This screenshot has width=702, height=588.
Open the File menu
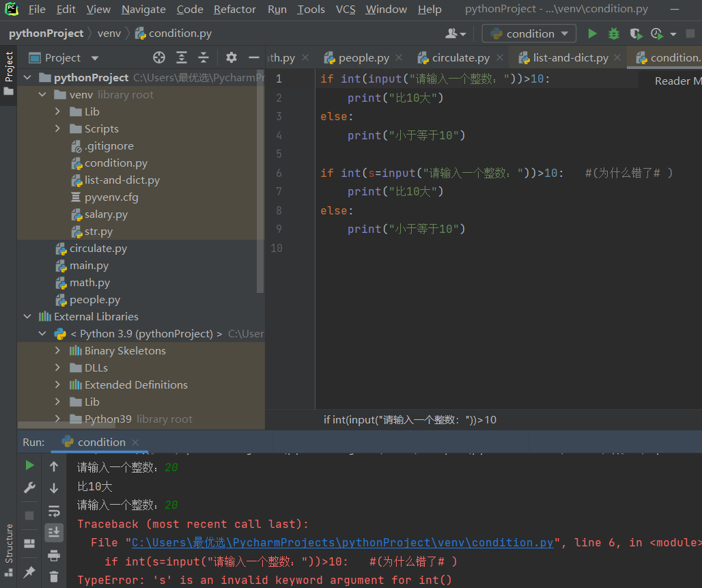coord(37,9)
